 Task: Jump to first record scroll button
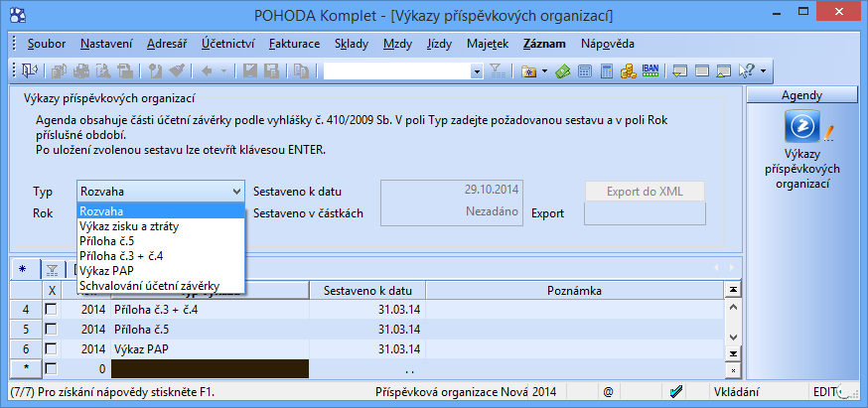click(733, 290)
